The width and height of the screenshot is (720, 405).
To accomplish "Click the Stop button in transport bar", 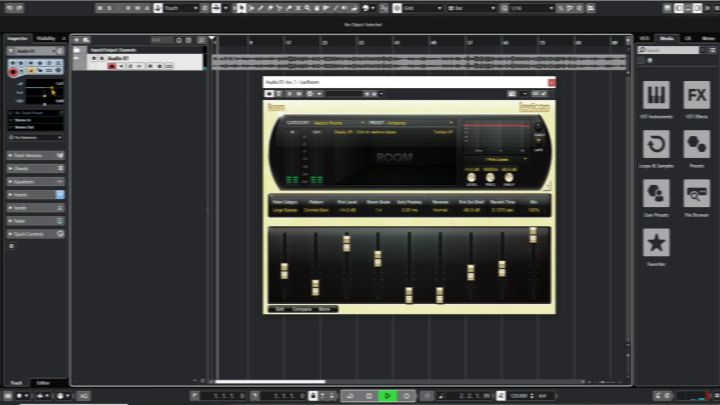I will coord(369,396).
